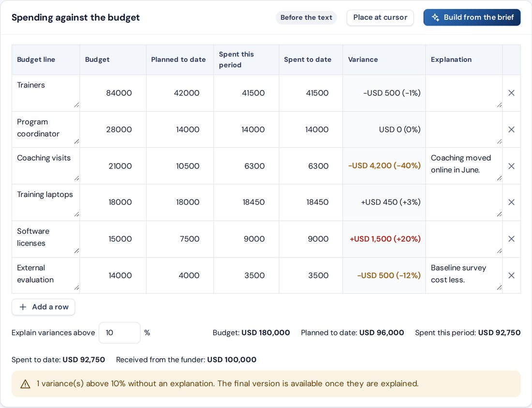Grab resize handle of External evaluation explanation
This screenshot has width=532, height=408.
point(500,288)
